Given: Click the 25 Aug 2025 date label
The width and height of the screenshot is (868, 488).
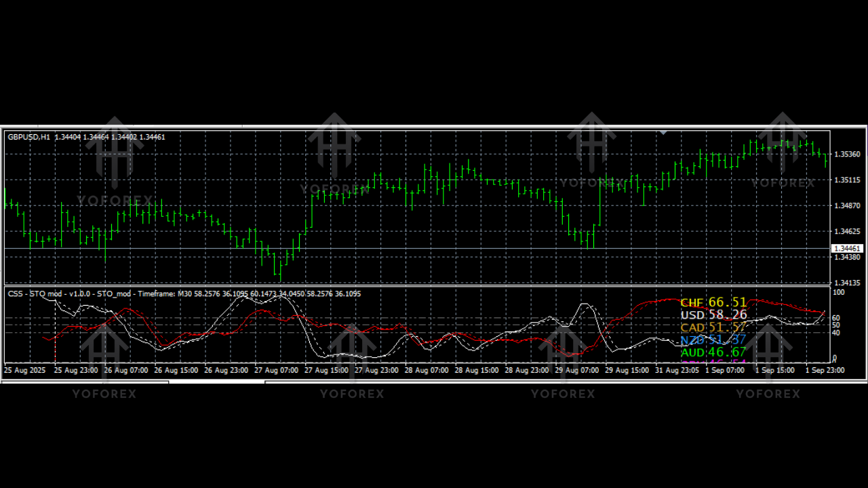Looking at the screenshot, I should [25, 370].
